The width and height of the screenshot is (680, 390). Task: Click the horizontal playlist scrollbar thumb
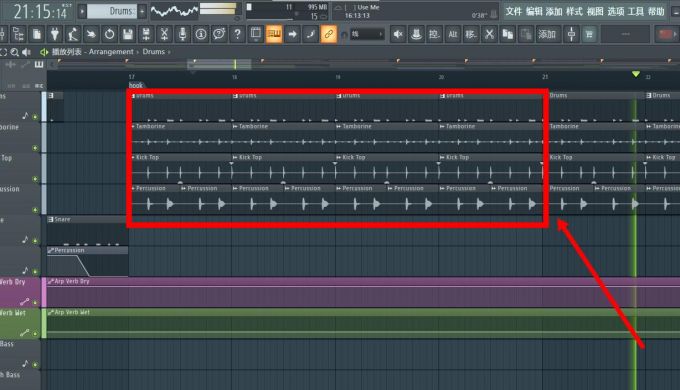pyautogui.click(x=219, y=65)
